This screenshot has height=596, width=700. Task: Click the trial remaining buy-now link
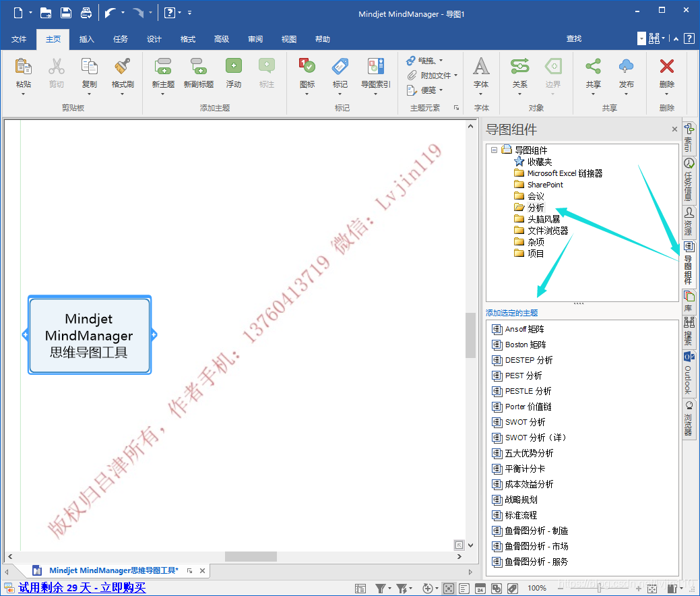tap(82, 587)
